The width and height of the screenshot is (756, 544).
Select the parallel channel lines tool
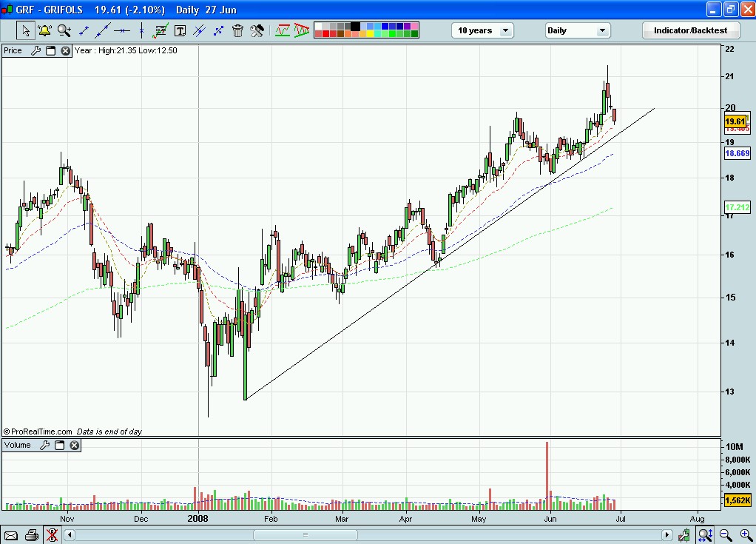coord(199,31)
